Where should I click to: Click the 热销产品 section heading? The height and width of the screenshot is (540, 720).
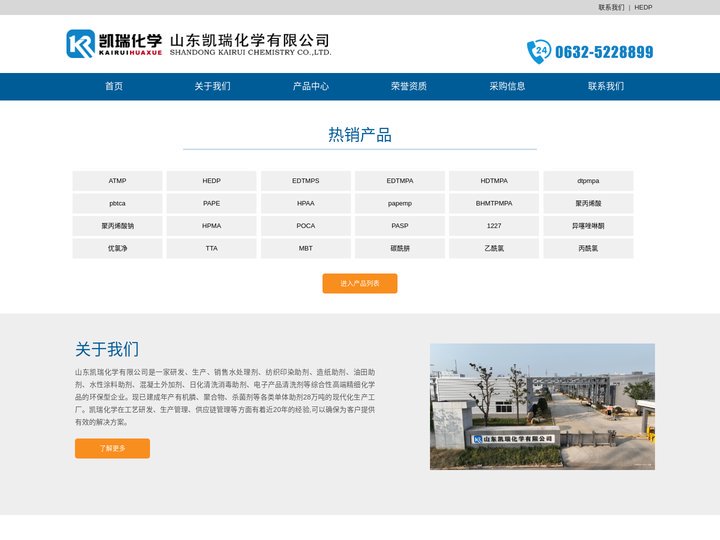(x=360, y=135)
